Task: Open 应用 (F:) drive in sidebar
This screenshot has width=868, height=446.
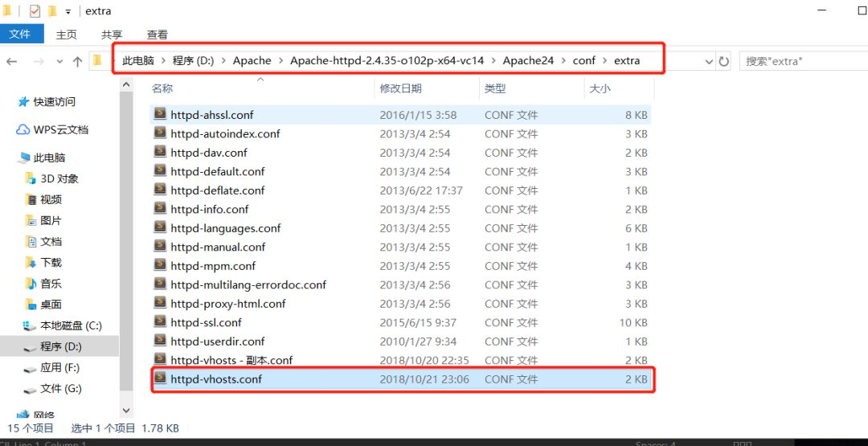Action: [x=59, y=368]
